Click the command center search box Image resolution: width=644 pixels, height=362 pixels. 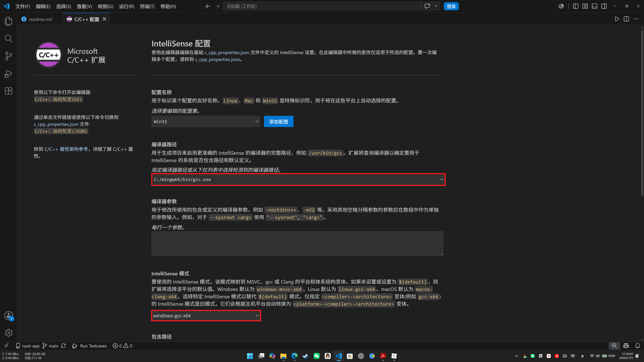coord(322,6)
